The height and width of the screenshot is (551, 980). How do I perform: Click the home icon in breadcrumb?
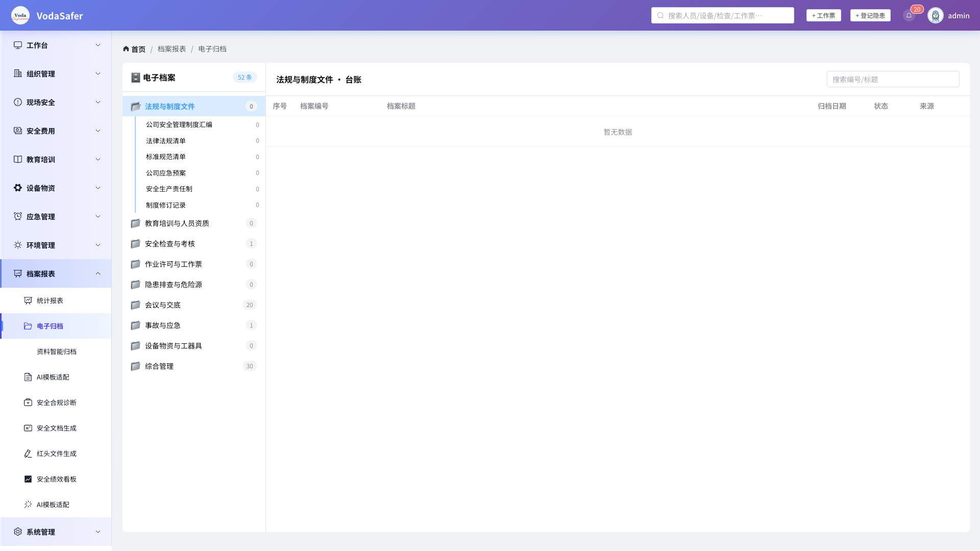(126, 49)
